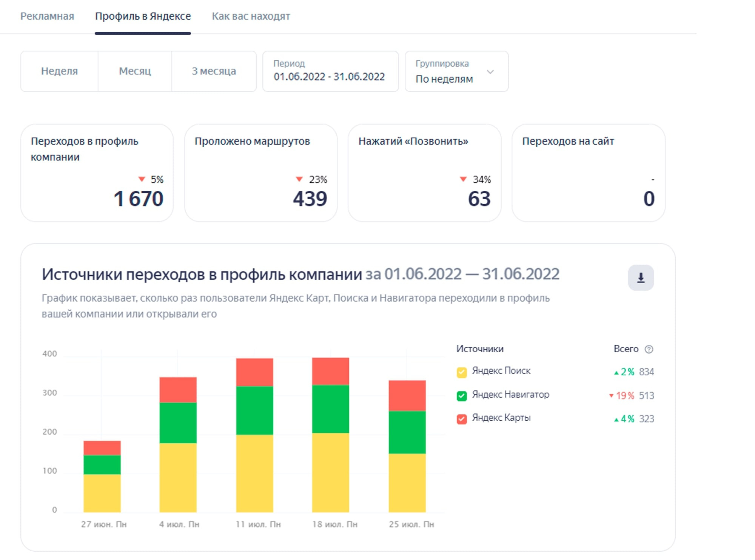Viewport: 755px width, 560px height.
Task: Click green up arrow beside Яндекс Карты 4%
Action: click(x=616, y=419)
